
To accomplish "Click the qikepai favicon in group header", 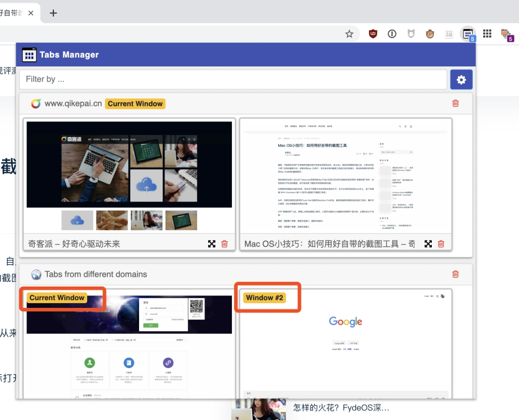I will click(x=36, y=104).
